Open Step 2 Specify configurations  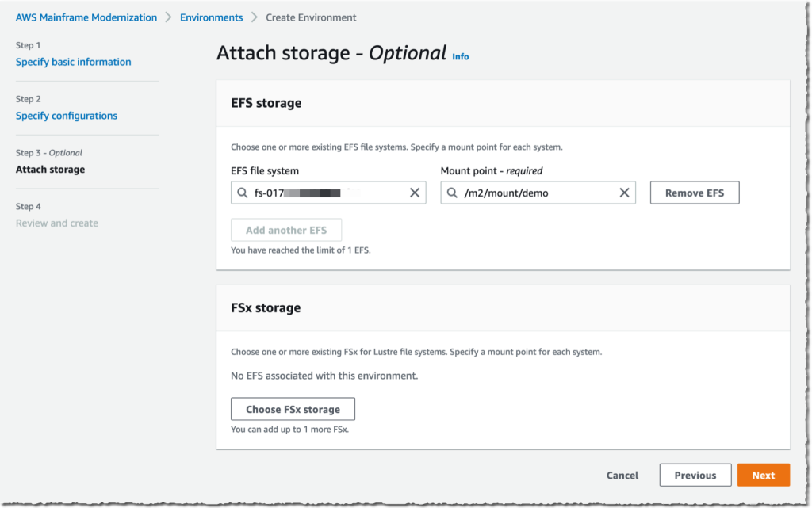pos(66,116)
